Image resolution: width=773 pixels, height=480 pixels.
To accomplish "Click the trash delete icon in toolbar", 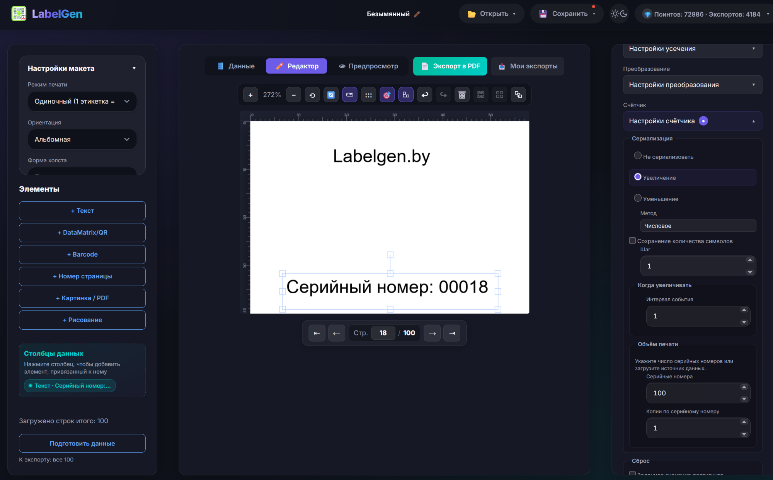I will click(x=462, y=95).
